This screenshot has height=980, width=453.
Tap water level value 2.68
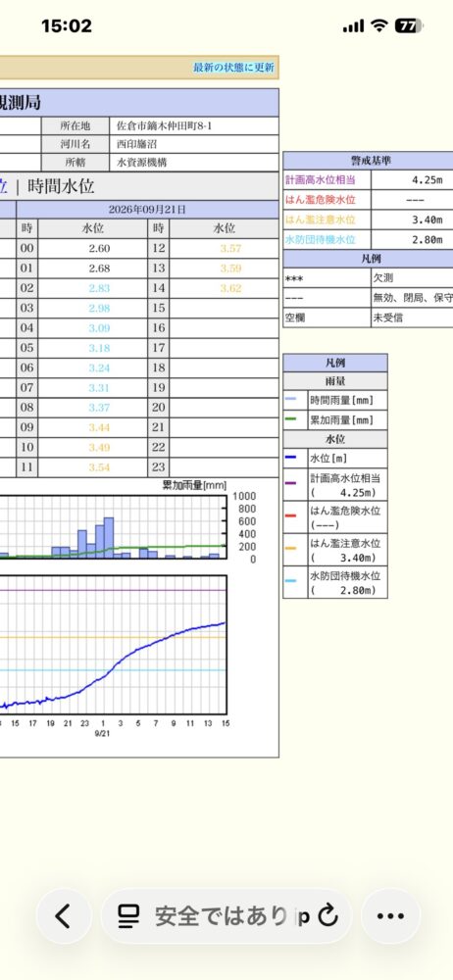coord(99,269)
